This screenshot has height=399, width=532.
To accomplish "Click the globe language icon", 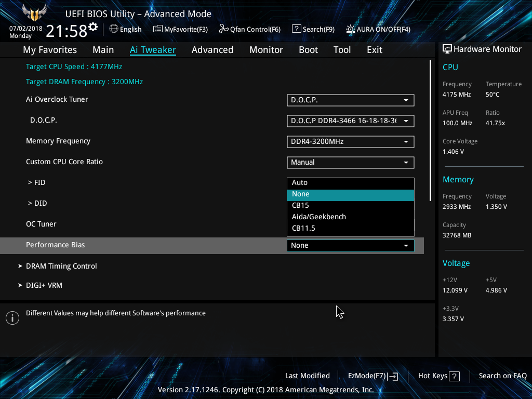I will pyautogui.click(x=114, y=29).
